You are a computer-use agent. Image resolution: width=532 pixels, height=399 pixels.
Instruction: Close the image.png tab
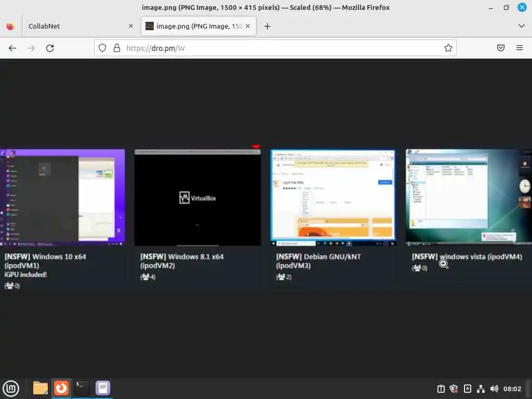click(248, 26)
